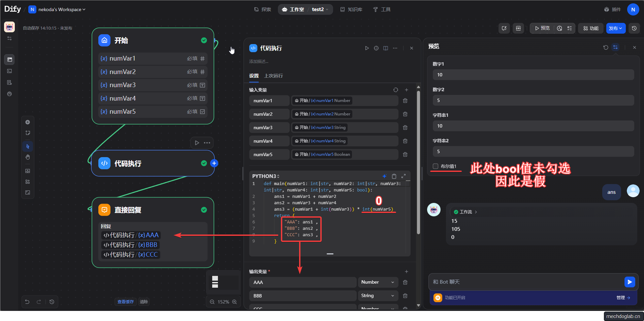Zoom in on the workflow canvas
This screenshot has height=321, width=644.
(234, 302)
